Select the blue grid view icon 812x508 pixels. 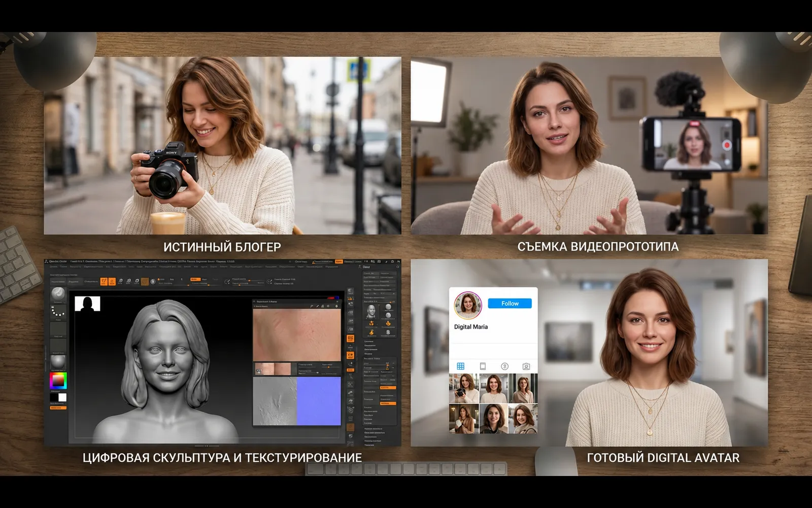[460, 366]
